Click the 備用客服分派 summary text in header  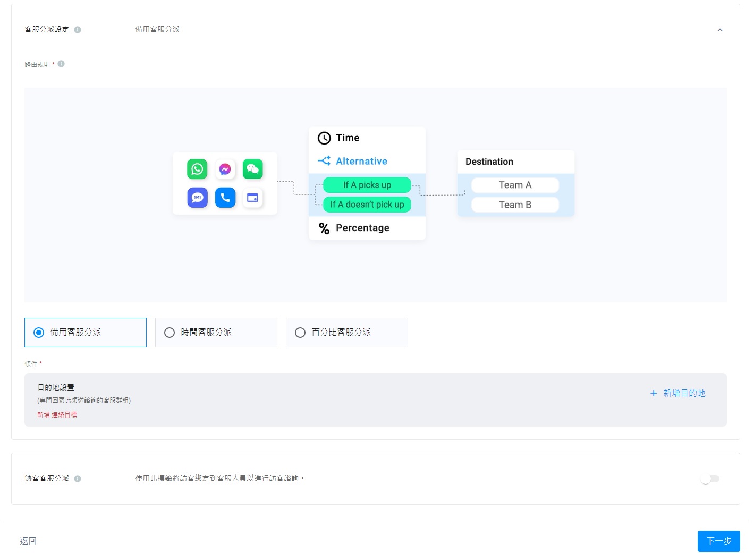click(157, 29)
